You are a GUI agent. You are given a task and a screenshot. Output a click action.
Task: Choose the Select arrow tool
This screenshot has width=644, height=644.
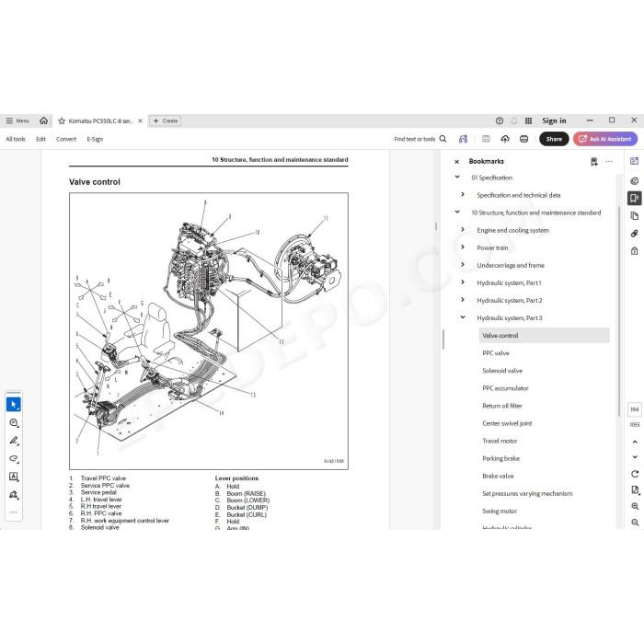(14, 405)
